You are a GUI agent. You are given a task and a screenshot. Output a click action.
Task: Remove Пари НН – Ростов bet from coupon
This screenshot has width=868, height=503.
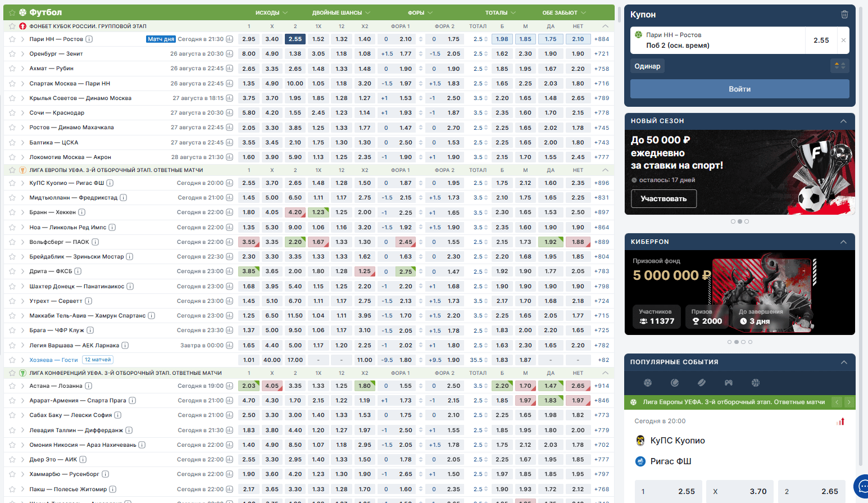(x=843, y=40)
